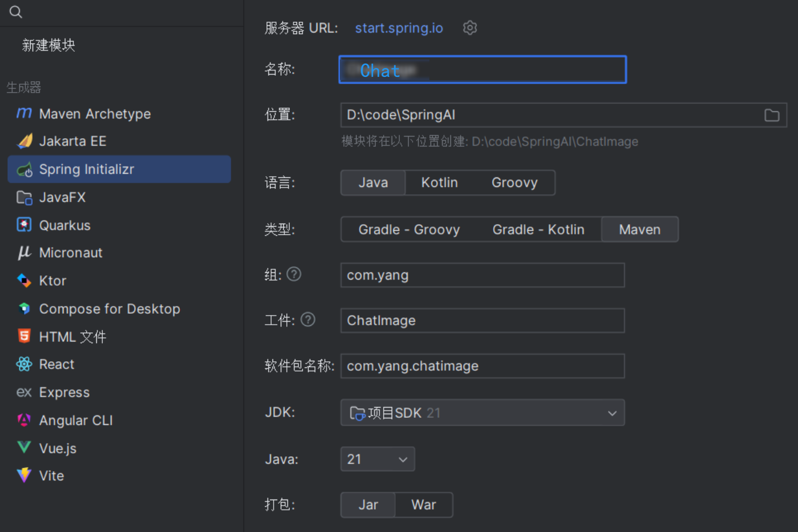Select the React atom icon
Image resolution: width=798 pixels, height=532 pixels.
(24, 364)
